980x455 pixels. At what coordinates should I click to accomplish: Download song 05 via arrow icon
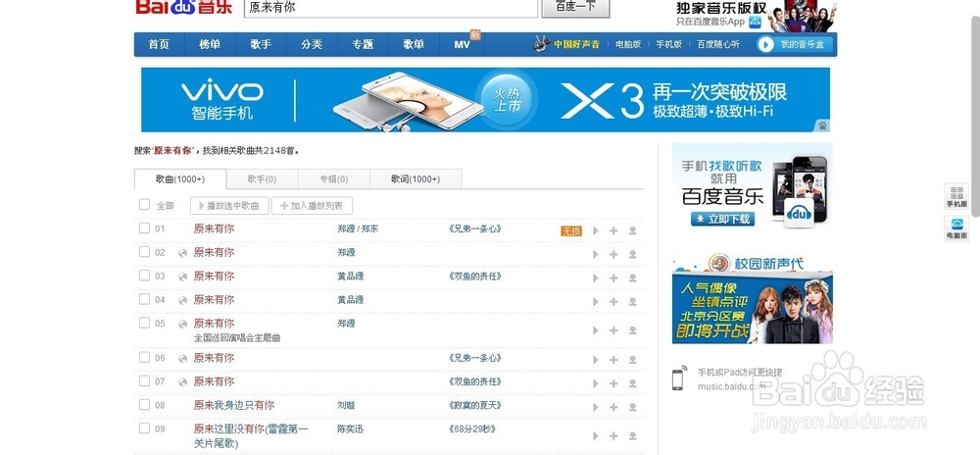coord(632,330)
